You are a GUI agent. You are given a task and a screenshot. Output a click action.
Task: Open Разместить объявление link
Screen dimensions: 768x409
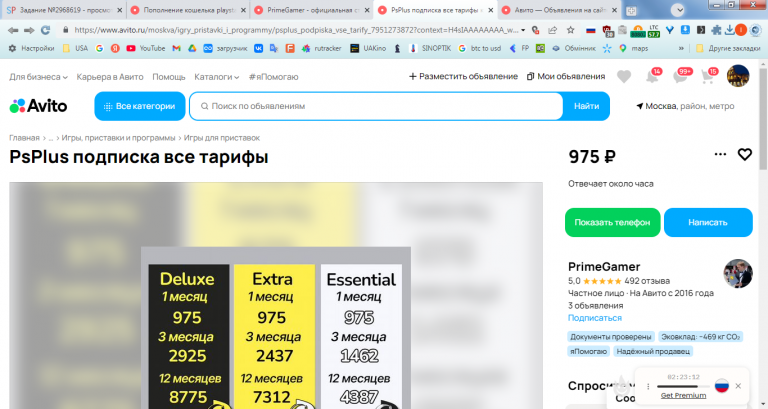pyautogui.click(x=463, y=76)
